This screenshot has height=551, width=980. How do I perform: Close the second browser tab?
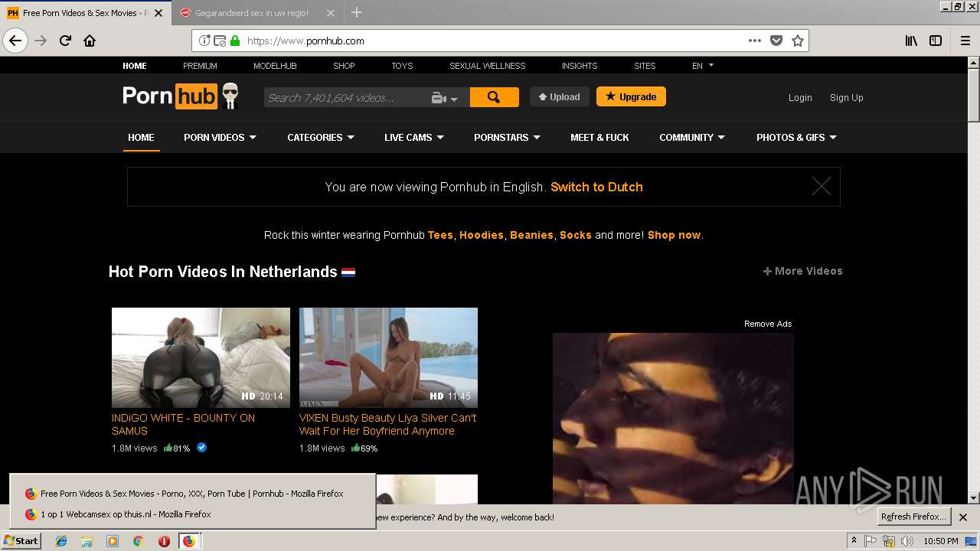click(331, 13)
